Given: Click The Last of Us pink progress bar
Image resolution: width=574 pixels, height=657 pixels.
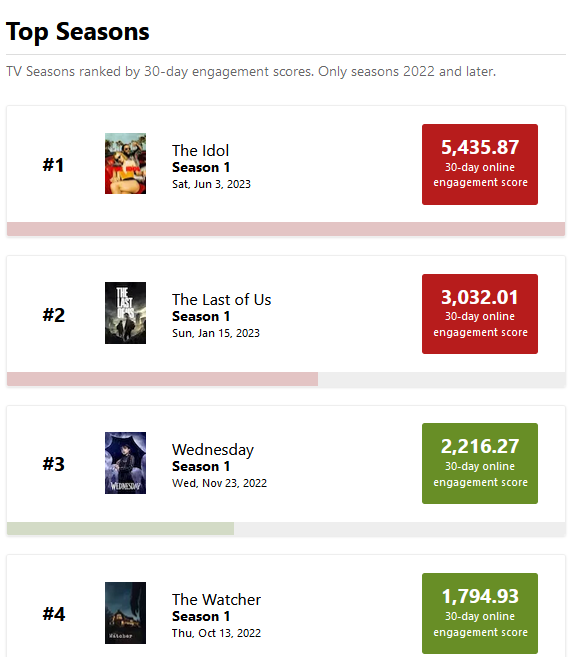Looking at the screenshot, I should click(163, 379).
